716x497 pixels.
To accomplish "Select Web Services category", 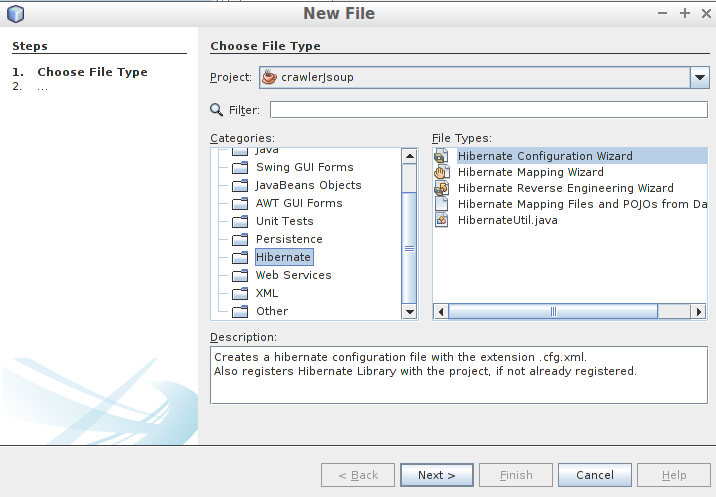I will 294,275.
